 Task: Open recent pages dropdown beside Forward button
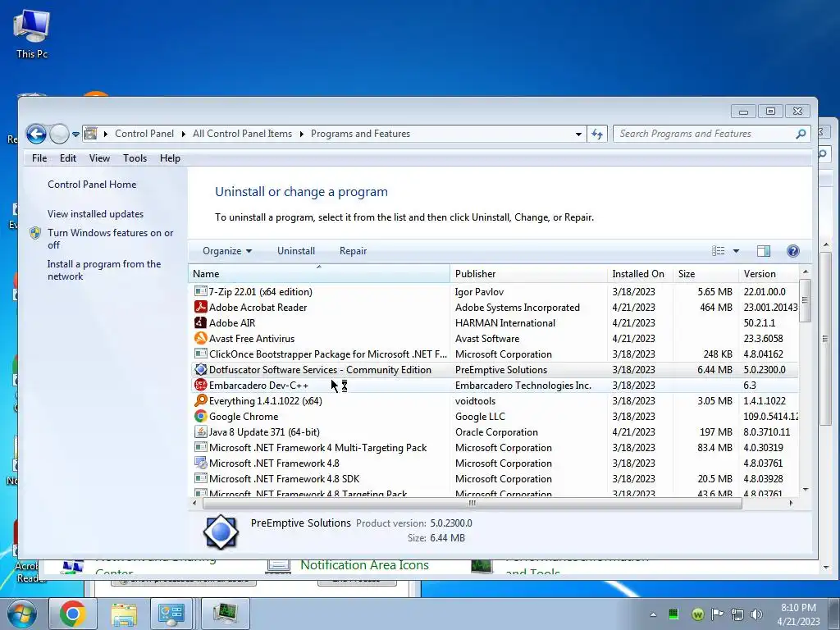coord(75,134)
